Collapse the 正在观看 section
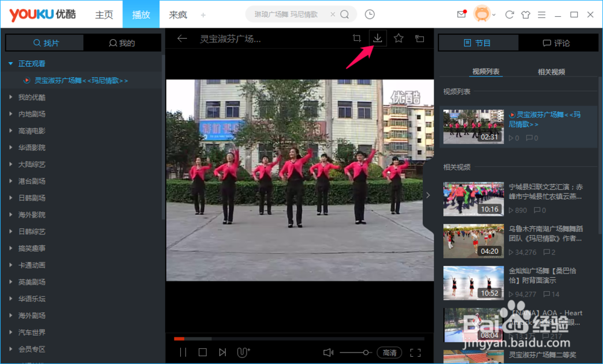This screenshot has width=603, height=364. point(11,63)
